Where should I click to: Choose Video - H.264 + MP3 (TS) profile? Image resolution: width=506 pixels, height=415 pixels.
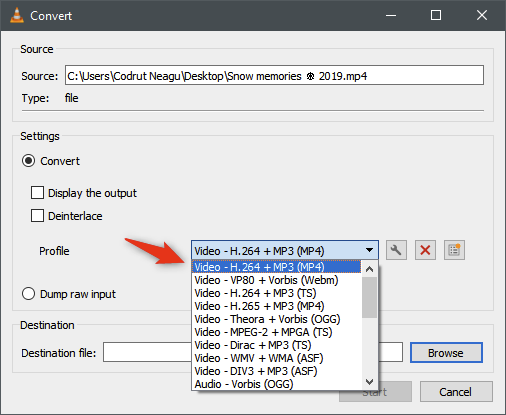(x=276, y=293)
